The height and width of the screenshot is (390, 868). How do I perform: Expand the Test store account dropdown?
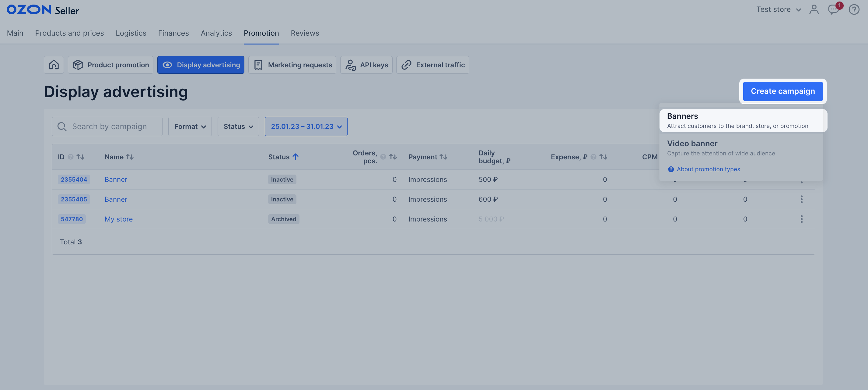(779, 9)
